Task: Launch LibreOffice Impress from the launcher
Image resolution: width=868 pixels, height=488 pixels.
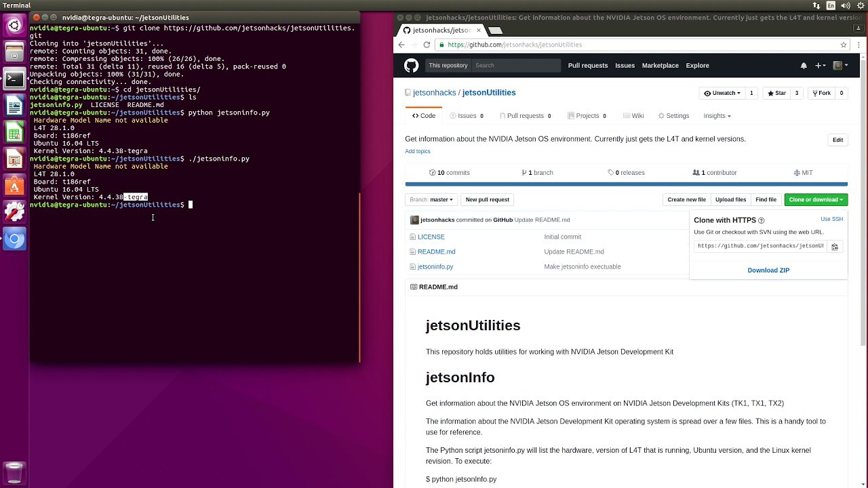Action: tap(14, 159)
